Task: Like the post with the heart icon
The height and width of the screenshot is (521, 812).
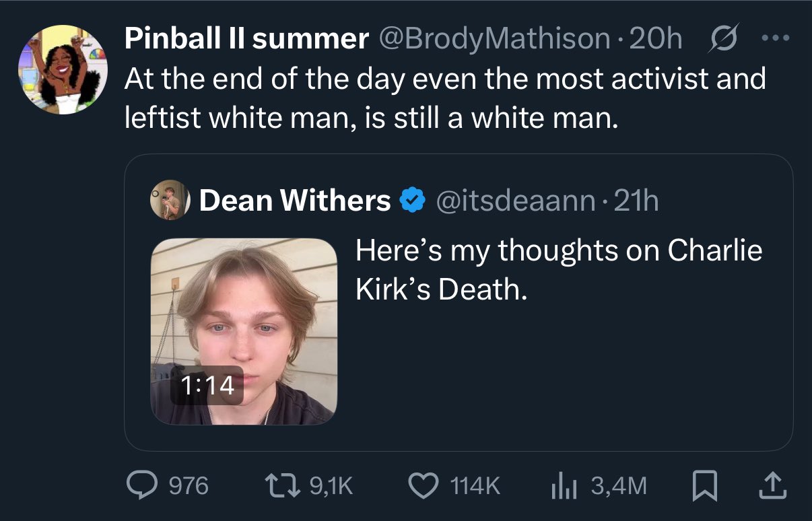Action: click(423, 485)
